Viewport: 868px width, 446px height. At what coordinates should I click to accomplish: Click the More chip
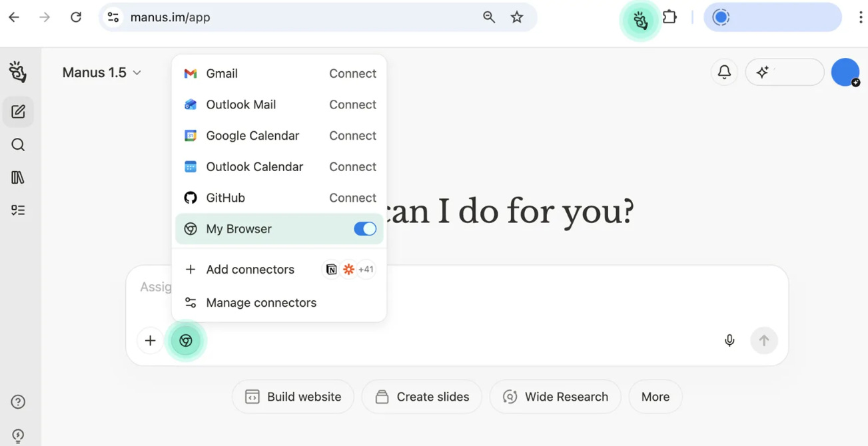(x=655, y=397)
